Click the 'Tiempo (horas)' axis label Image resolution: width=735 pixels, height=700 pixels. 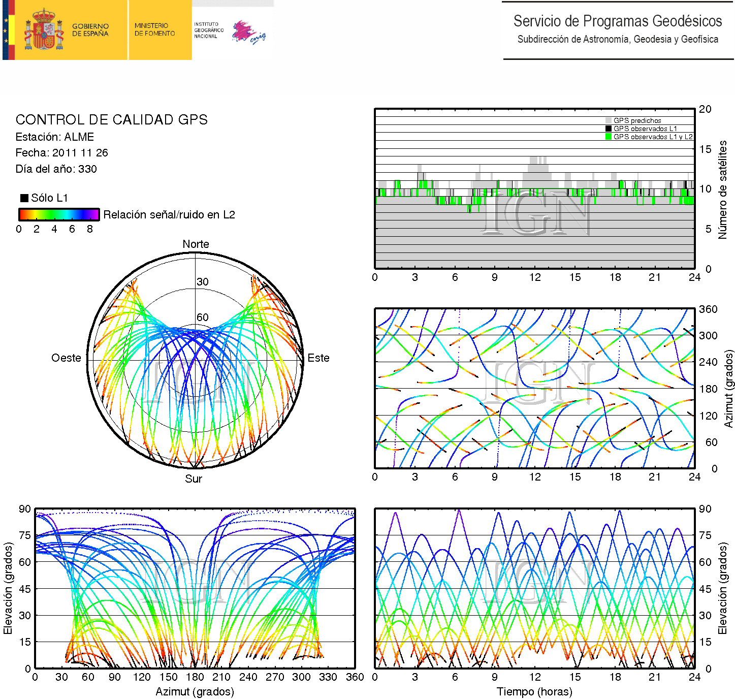pyautogui.click(x=534, y=692)
